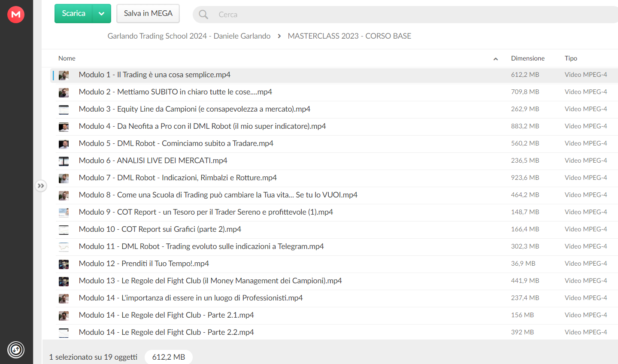Toggle the Nome sort direction arrow
Viewport: 618px width, 364px height.
tap(496, 59)
